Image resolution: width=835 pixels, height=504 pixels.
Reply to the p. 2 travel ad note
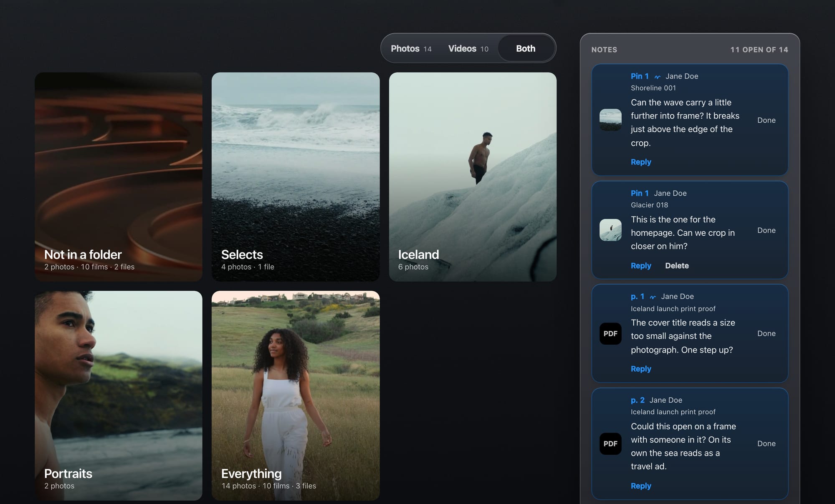click(641, 486)
